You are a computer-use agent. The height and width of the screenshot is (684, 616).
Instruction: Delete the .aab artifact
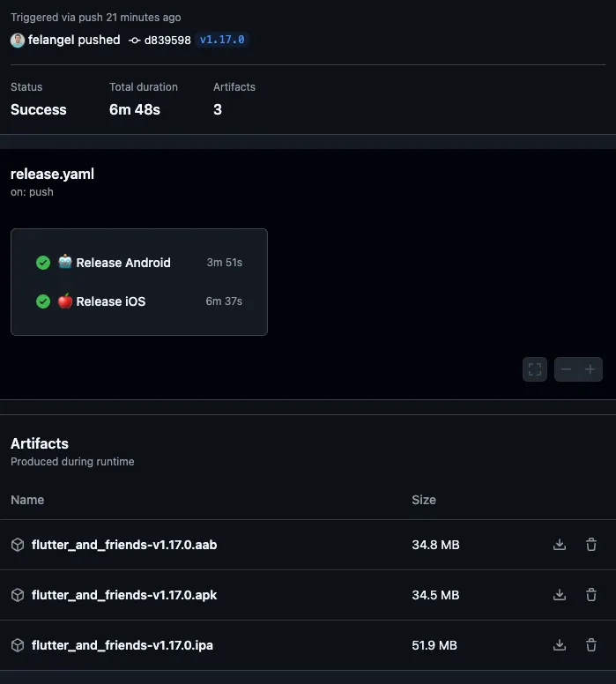(x=591, y=545)
